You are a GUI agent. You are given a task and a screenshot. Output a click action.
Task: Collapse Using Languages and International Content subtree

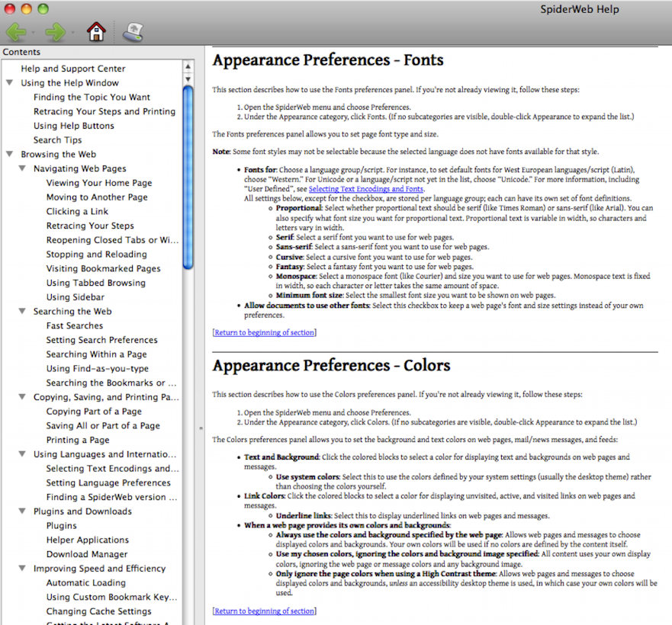tap(22, 454)
